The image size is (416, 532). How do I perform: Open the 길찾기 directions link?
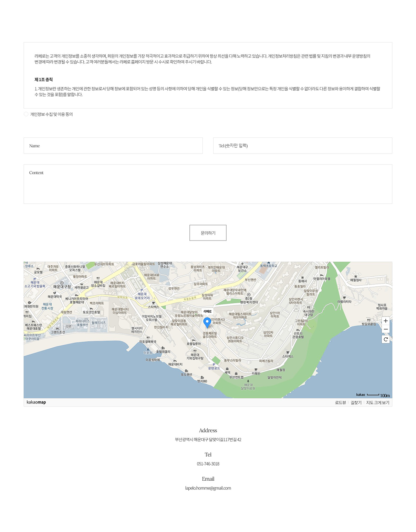coord(356,402)
